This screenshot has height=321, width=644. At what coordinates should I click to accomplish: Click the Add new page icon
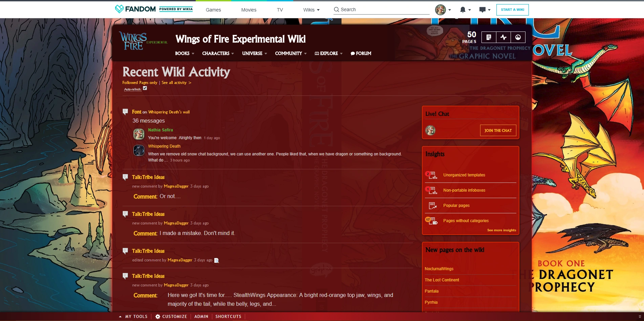pyautogui.click(x=489, y=37)
